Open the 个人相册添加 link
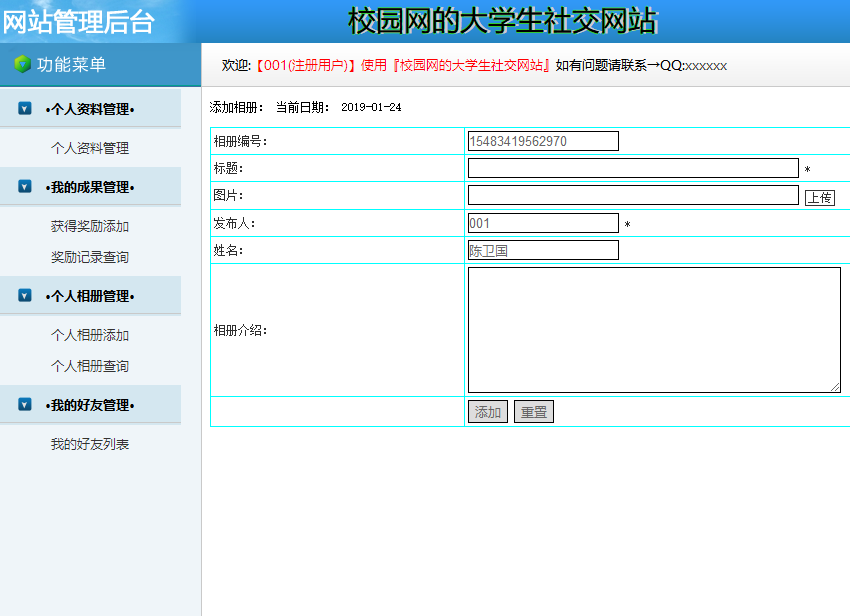This screenshot has height=616, width=850. coord(90,335)
